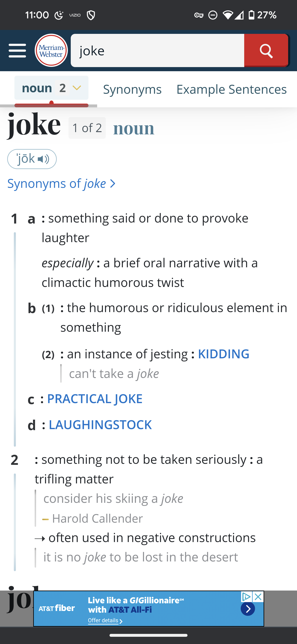Image resolution: width=297 pixels, height=644 pixels.
Task: Open the LAUGHINGSTOCK link
Action: [100, 425]
